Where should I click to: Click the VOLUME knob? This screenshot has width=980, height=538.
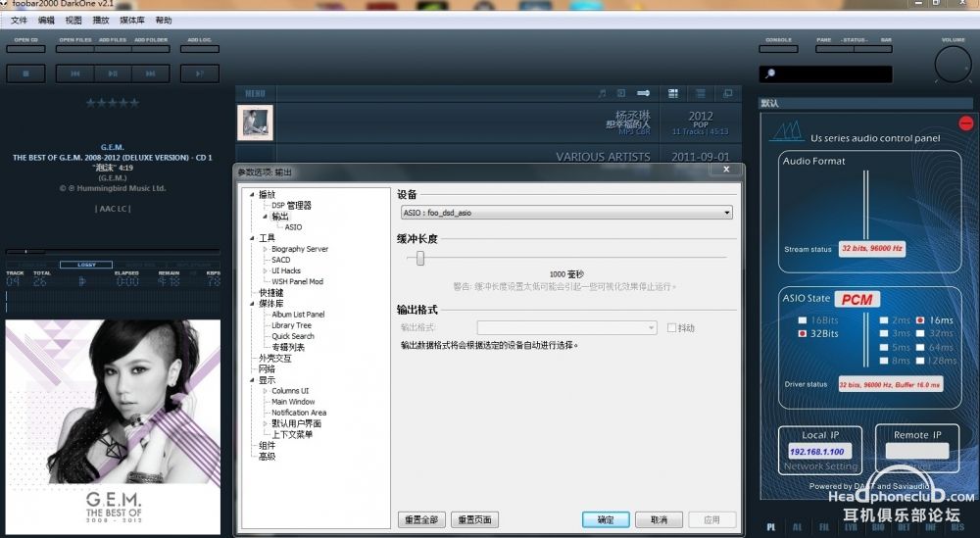coord(954,65)
